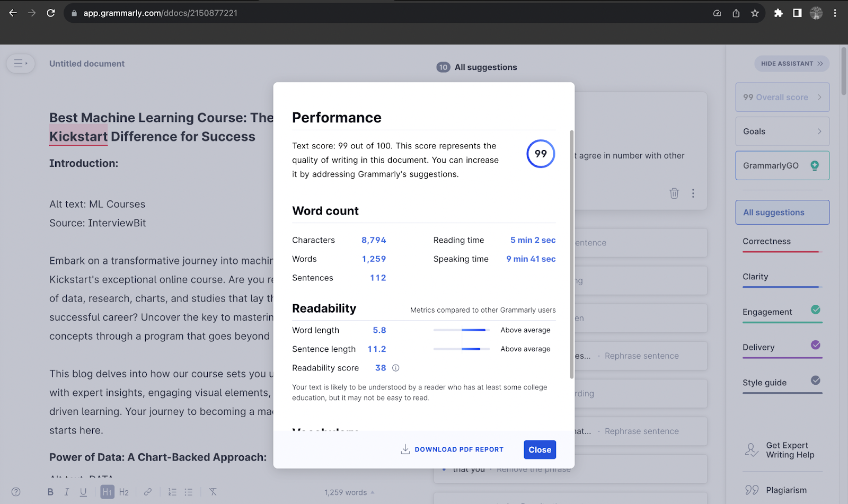Click the underlined word Kickstart in the heading

[78, 137]
